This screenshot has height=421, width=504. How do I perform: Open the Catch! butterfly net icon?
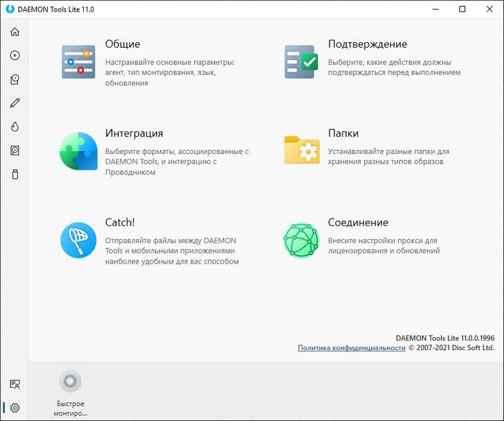point(78,240)
